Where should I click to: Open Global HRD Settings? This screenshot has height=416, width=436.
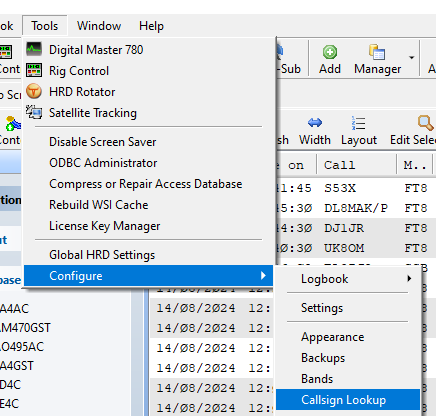tap(149, 255)
